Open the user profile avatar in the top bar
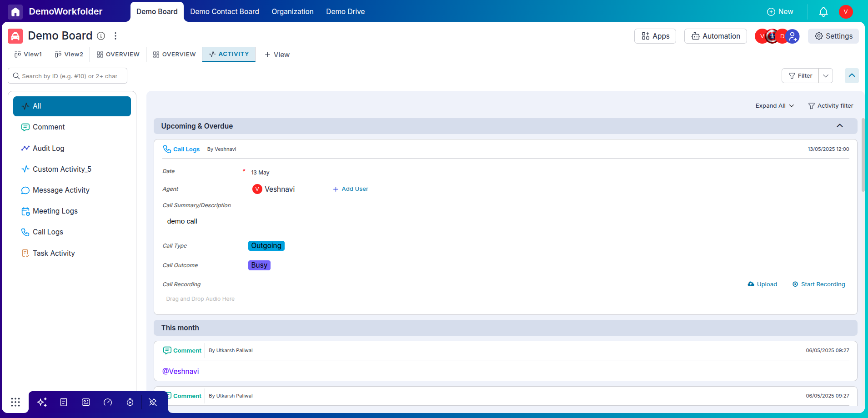Image resolution: width=868 pixels, height=418 pixels. pos(846,12)
